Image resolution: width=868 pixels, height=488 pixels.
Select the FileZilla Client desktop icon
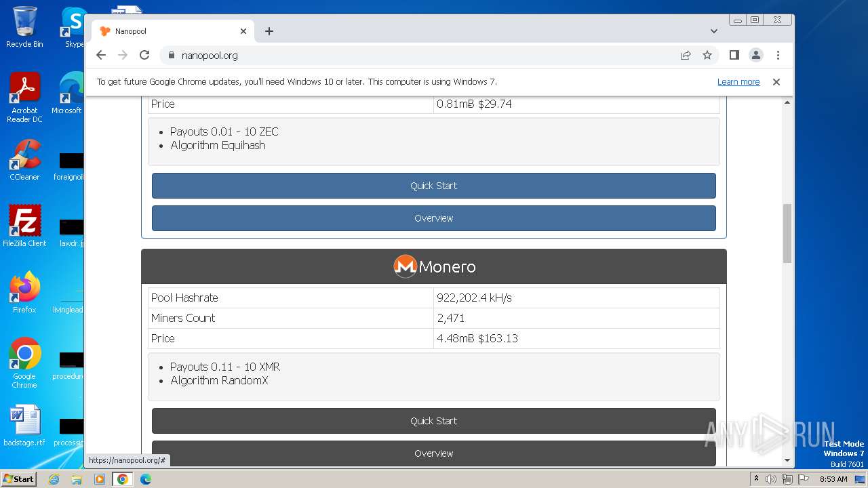(24, 226)
